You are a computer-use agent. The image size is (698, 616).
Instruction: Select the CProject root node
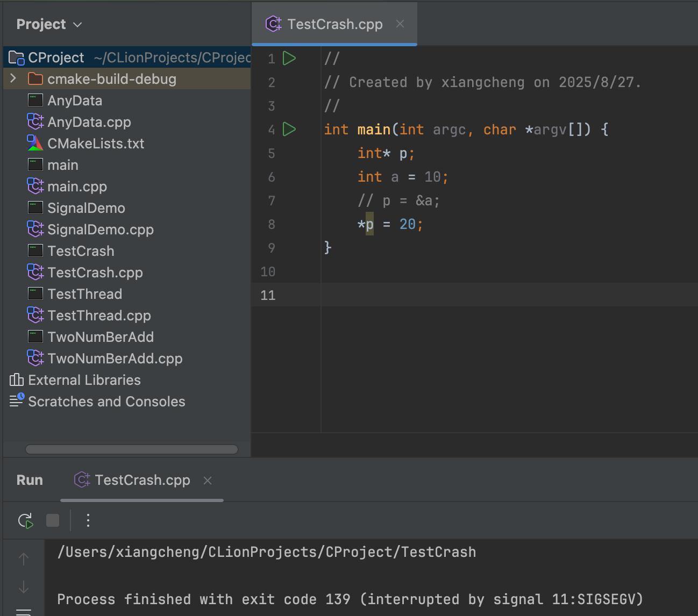(x=56, y=58)
